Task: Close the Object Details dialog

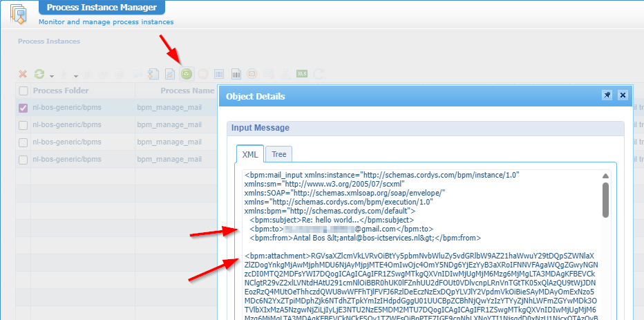Action: [623, 95]
